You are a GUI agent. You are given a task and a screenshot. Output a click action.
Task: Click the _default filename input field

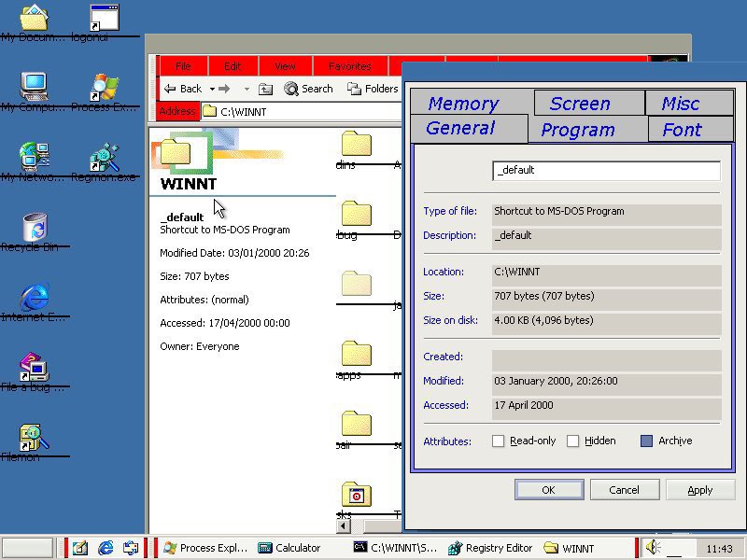606,171
